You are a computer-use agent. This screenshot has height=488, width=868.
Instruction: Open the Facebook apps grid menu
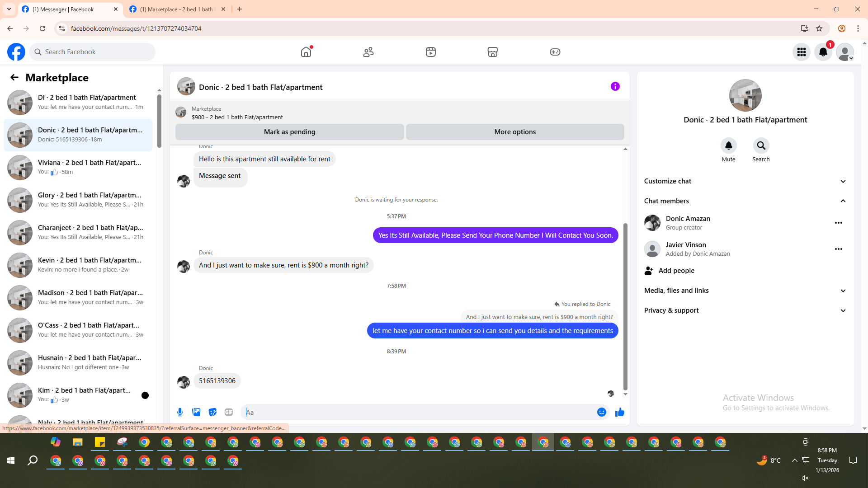pyautogui.click(x=801, y=52)
